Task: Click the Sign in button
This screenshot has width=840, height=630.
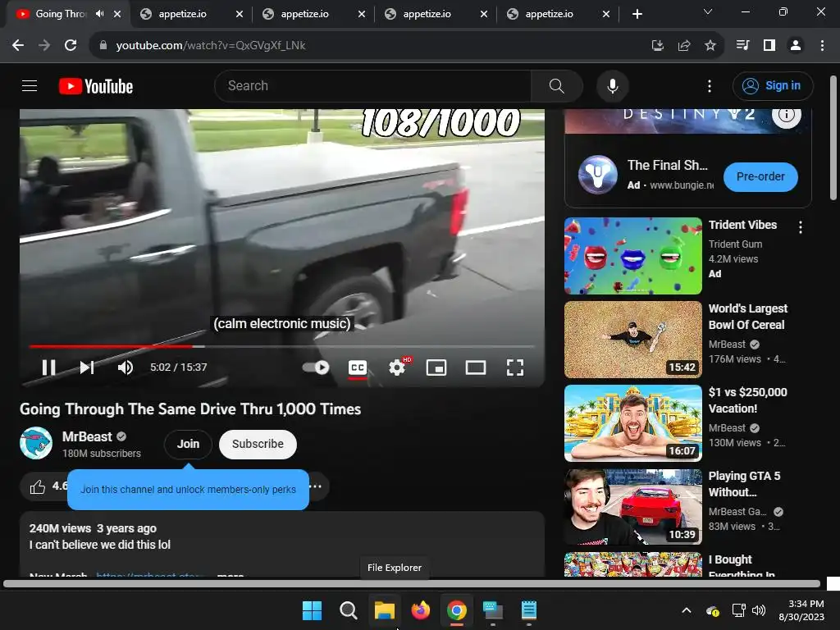Action: pos(773,85)
